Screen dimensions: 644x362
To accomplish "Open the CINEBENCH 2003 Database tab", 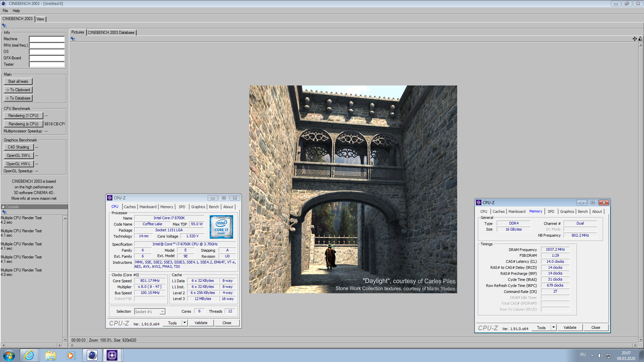I will click(111, 33).
